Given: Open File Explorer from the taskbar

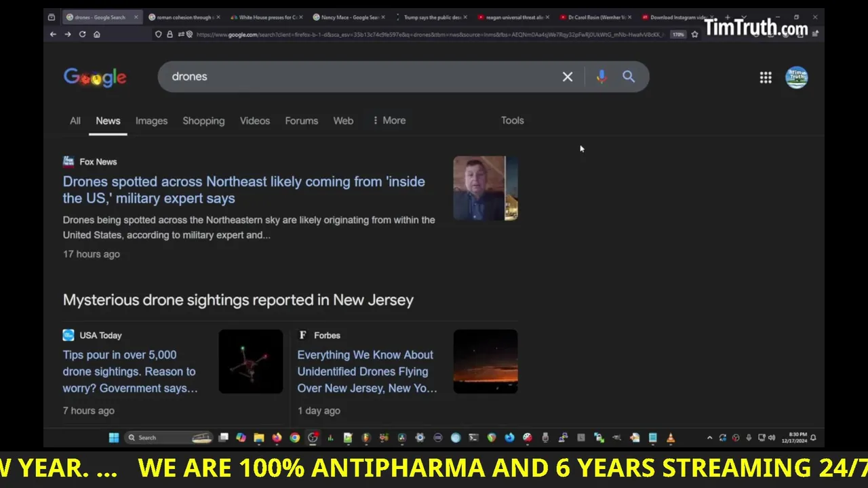Looking at the screenshot, I should (x=258, y=438).
